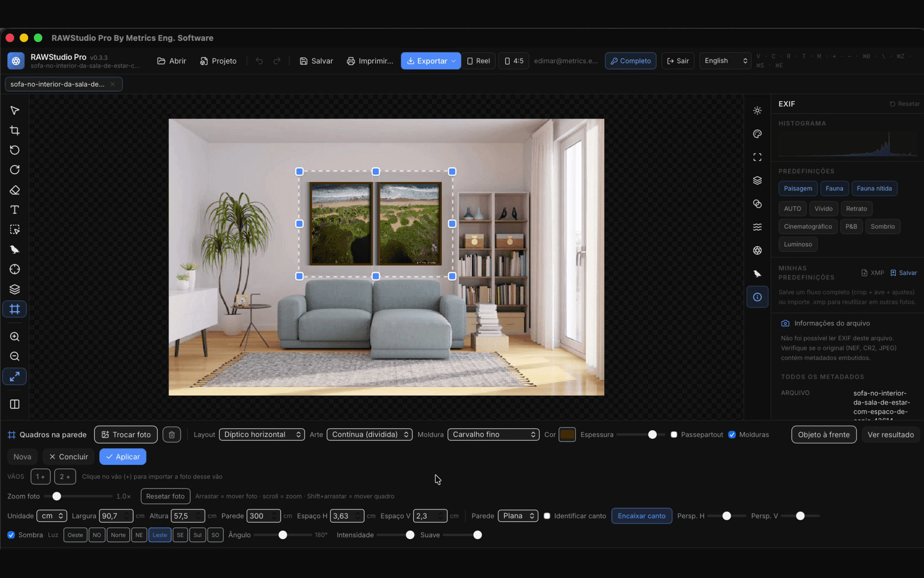924x578 pixels.
Task: Apply the Cinematográfico preset
Action: [x=808, y=226]
